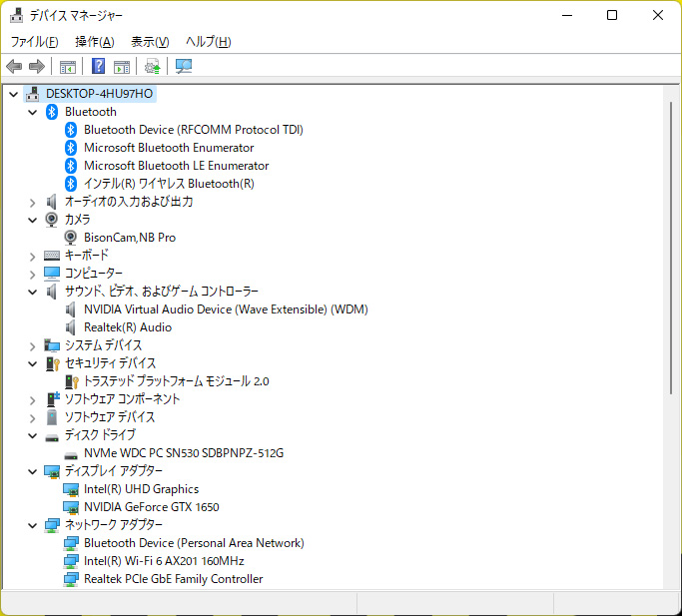Toggle the console tree pane toolbar icon
The image size is (682, 616).
coord(68,67)
